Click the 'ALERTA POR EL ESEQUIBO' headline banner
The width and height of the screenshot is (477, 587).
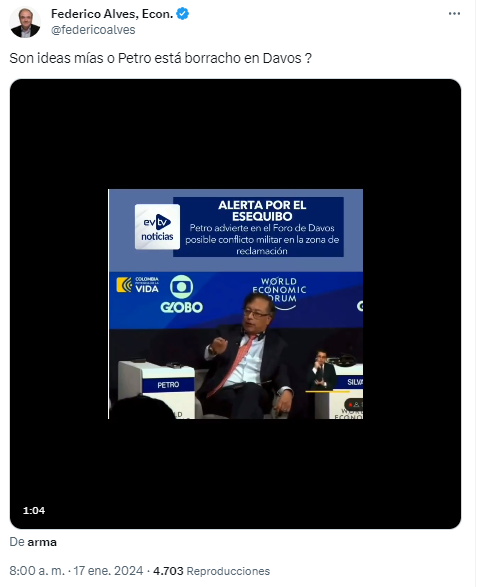coord(262,211)
